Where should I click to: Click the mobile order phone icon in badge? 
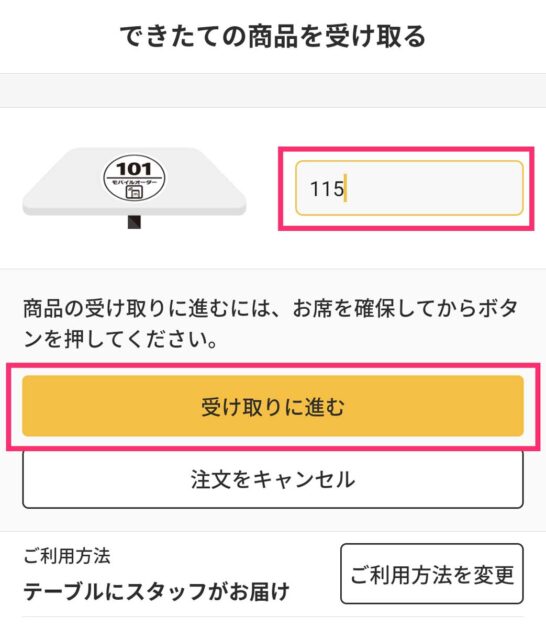(134, 192)
